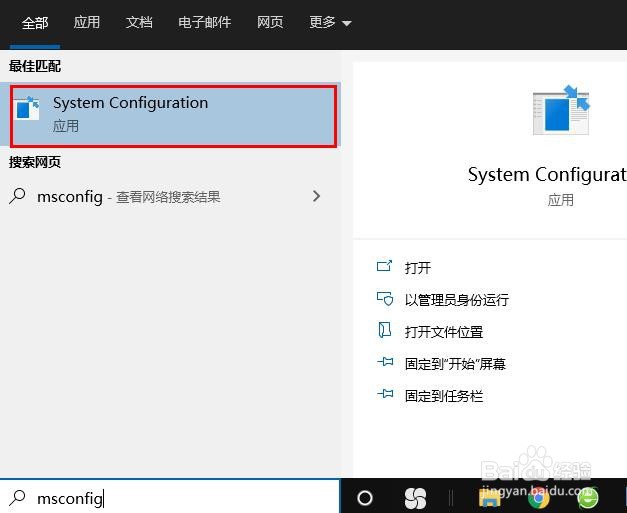Click the file location icon
Viewport: 627px width, 513px height.
385,330
